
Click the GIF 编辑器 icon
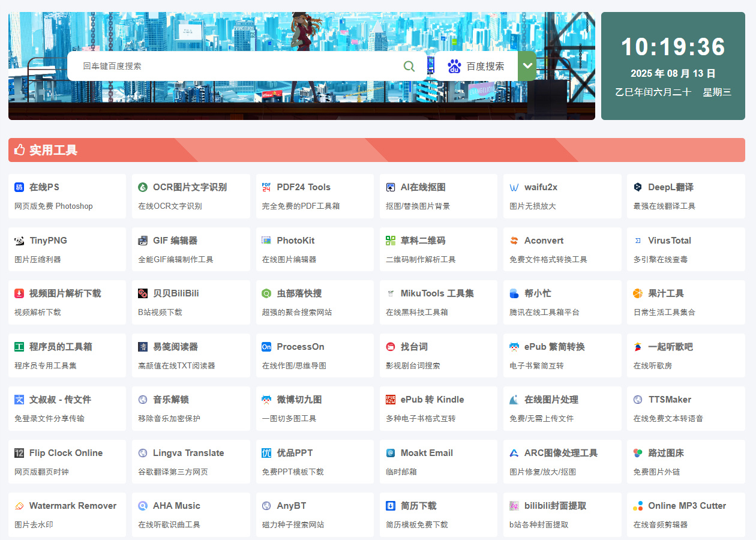(x=143, y=241)
